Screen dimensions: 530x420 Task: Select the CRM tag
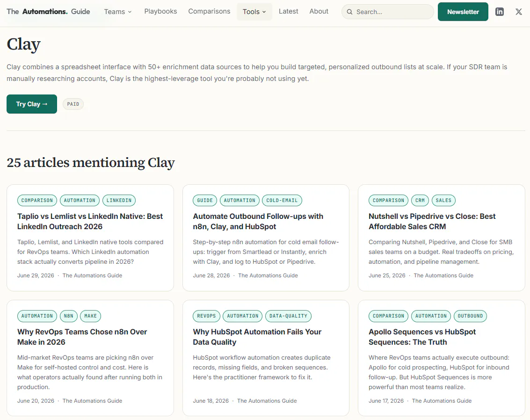(x=420, y=200)
